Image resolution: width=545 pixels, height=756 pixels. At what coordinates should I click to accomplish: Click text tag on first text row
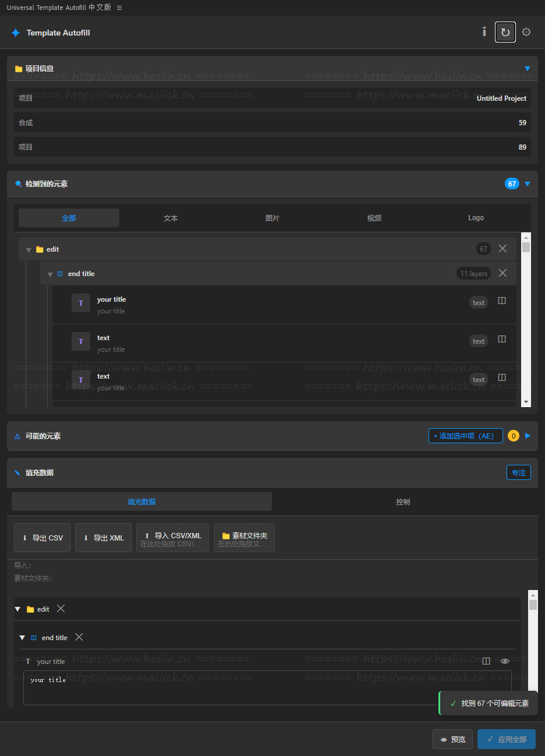(x=479, y=341)
